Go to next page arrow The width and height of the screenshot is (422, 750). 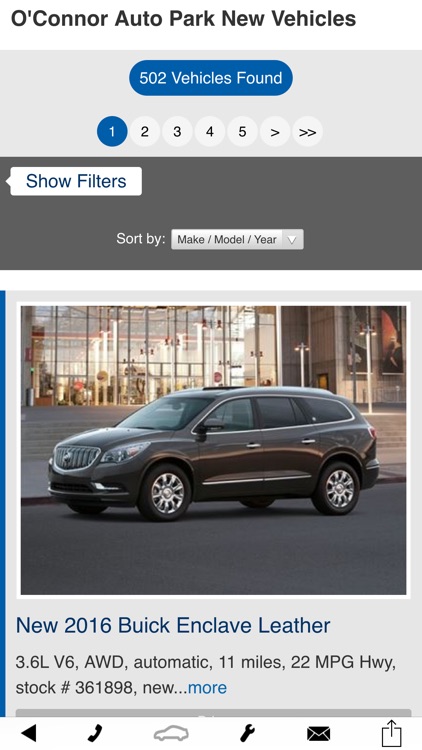tap(275, 132)
